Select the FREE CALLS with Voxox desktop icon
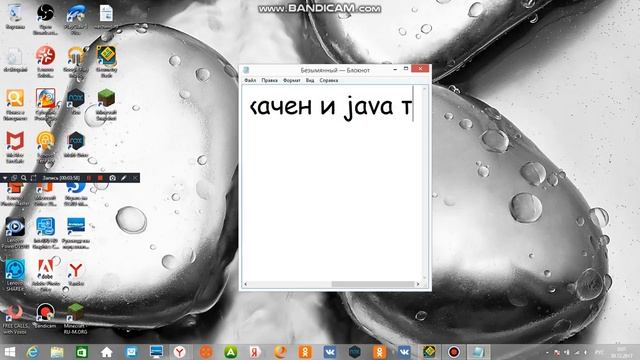 tap(15, 318)
